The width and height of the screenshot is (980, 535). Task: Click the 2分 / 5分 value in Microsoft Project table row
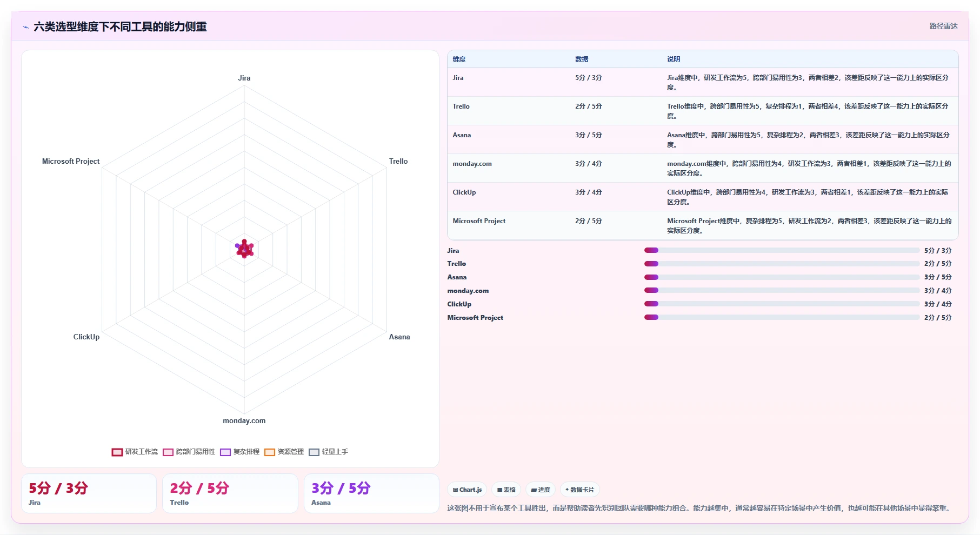click(x=589, y=221)
